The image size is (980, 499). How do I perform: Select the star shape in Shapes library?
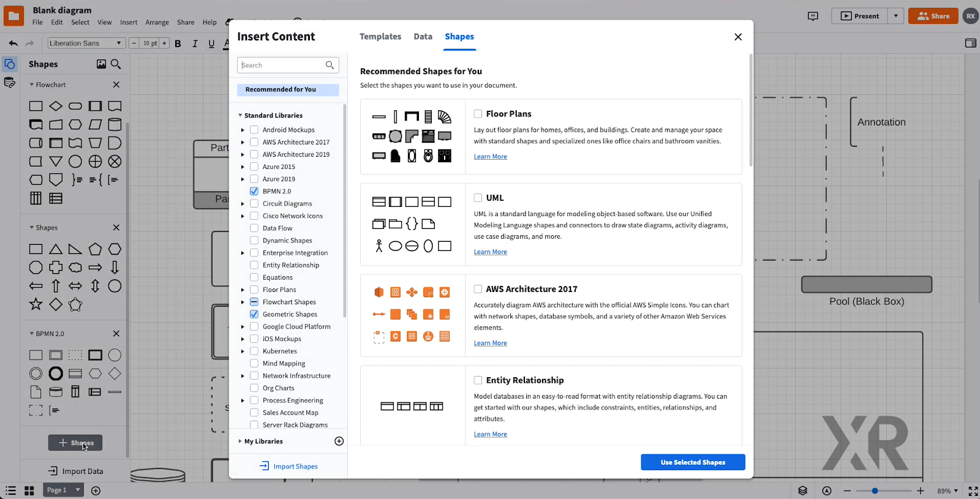click(x=36, y=304)
